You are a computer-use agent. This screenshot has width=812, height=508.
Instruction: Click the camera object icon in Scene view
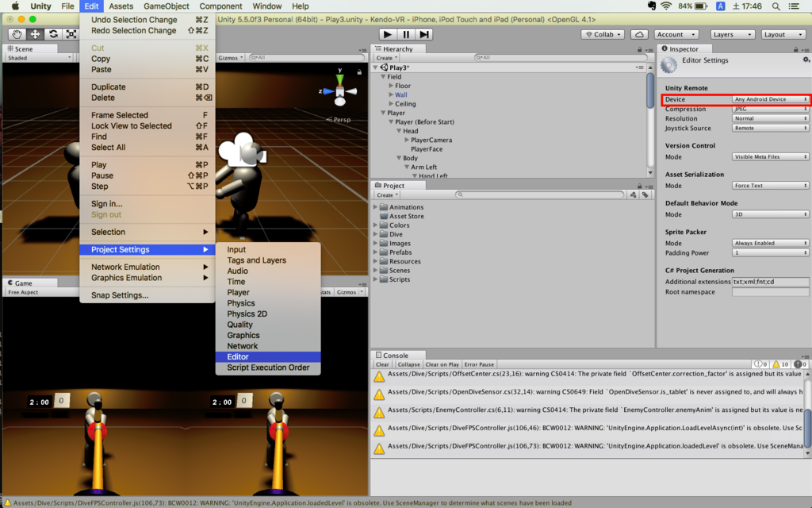click(x=242, y=150)
